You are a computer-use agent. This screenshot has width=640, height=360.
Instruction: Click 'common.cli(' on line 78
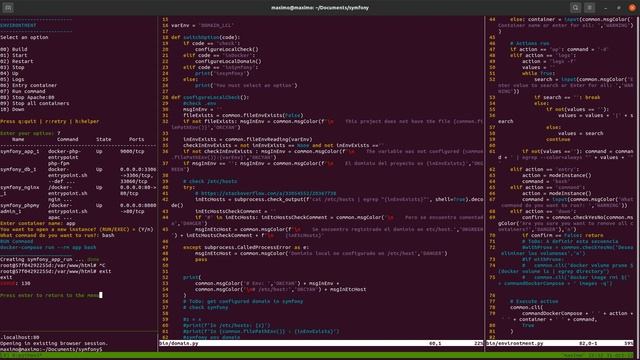click(527, 307)
